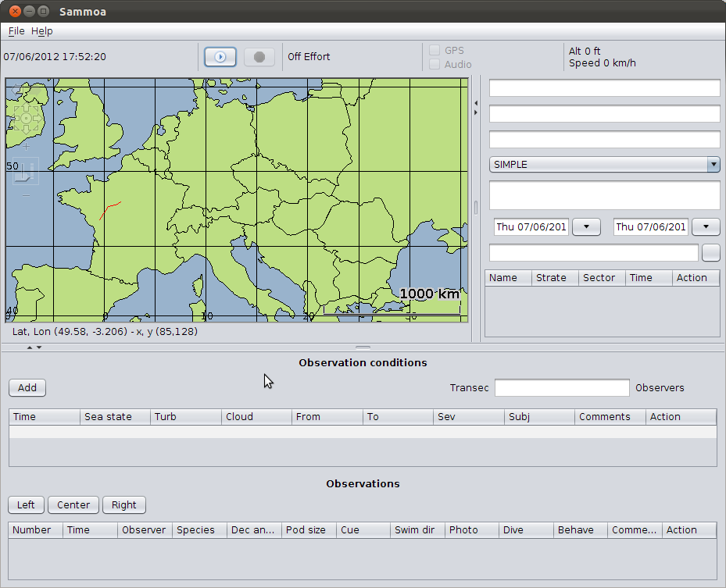Click the Behave column header
726x588 pixels.
(x=581, y=530)
